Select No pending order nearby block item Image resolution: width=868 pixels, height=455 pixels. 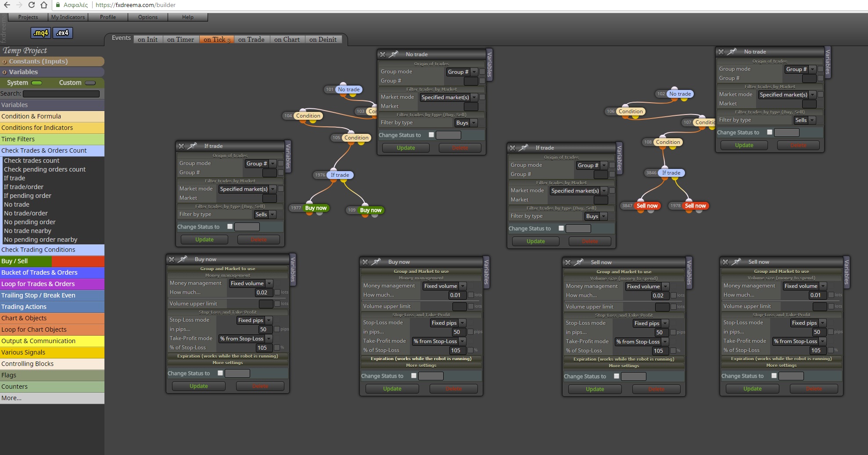point(41,240)
